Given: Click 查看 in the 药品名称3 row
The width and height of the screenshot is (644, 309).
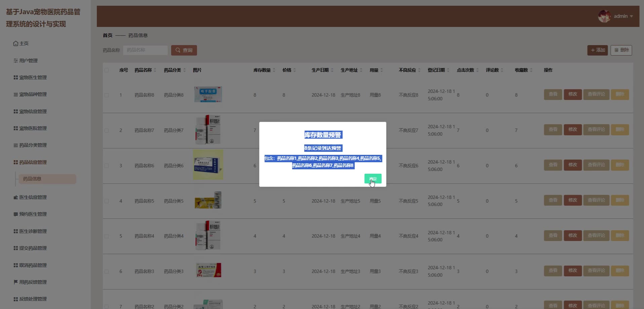Looking at the screenshot, I should (x=553, y=271).
